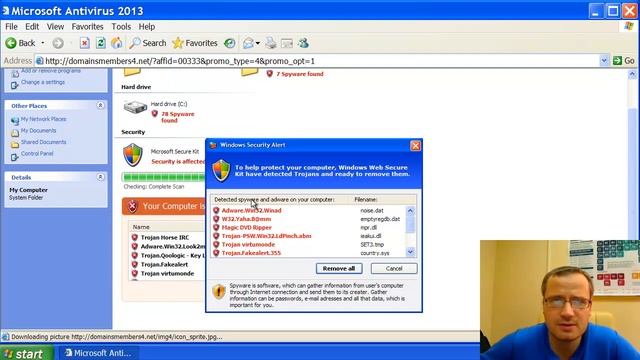The image size is (640, 360).
Task: Click the Remove all button
Action: 339,269
